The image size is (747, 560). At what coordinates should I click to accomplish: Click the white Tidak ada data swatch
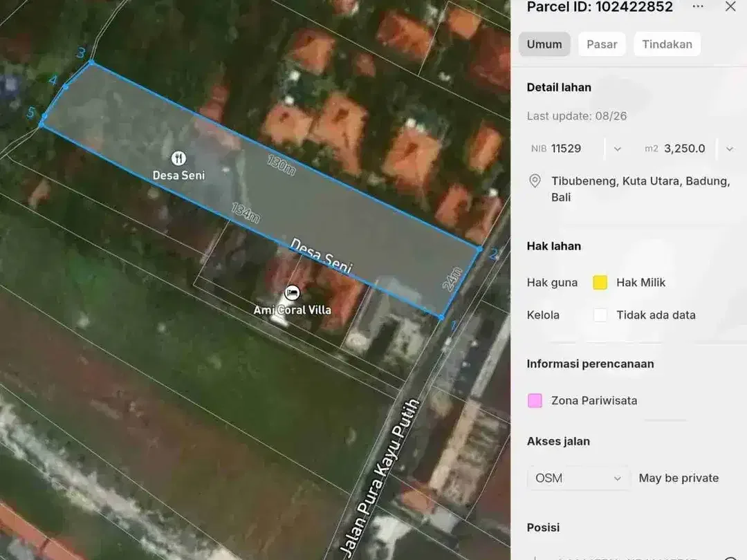[x=600, y=315]
